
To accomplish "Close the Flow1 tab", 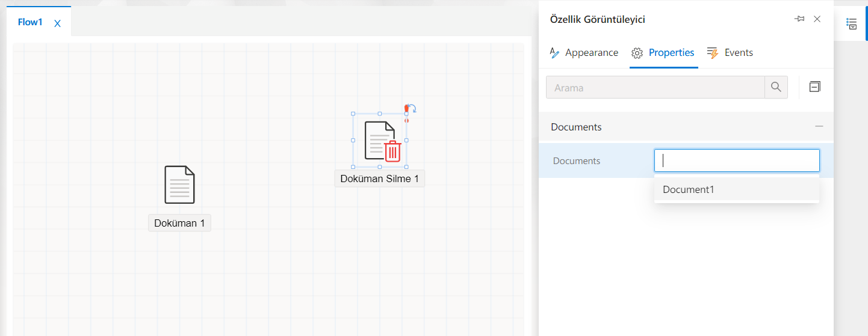I will [57, 23].
